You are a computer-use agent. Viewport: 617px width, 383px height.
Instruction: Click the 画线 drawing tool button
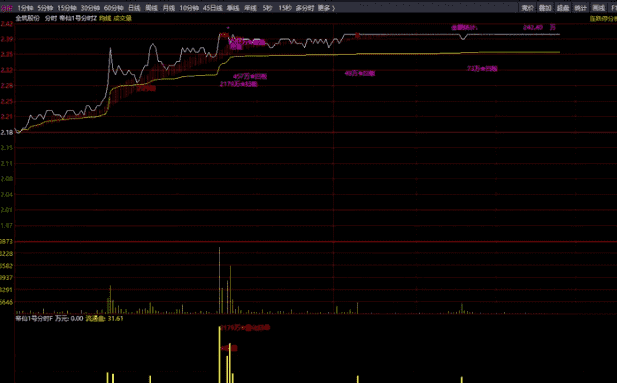pos(599,8)
